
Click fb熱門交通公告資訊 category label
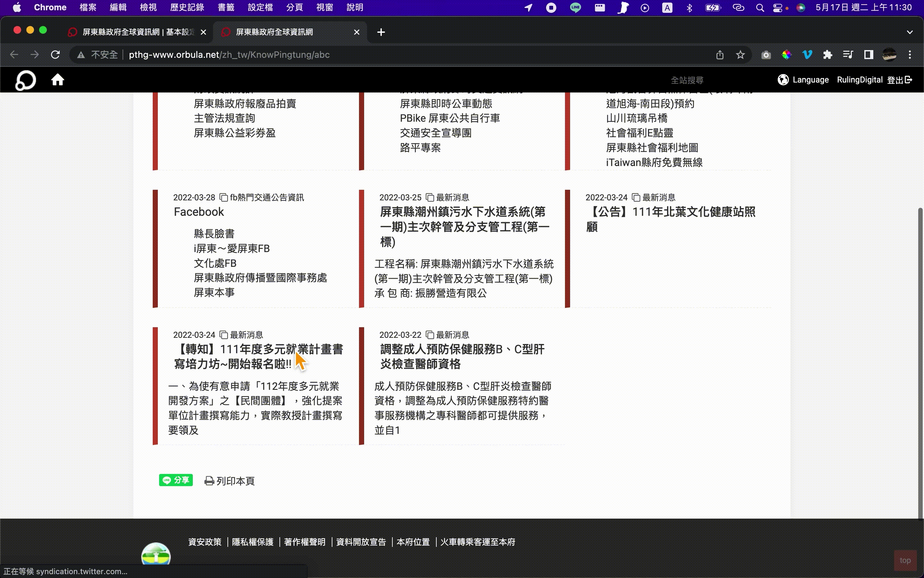pyautogui.click(x=267, y=197)
